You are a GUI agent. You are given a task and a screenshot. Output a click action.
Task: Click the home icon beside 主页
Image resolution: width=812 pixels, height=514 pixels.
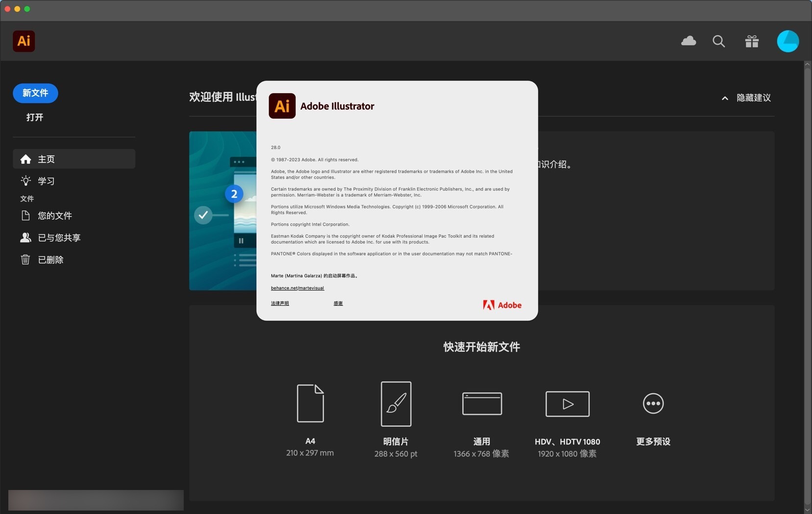(x=25, y=159)
